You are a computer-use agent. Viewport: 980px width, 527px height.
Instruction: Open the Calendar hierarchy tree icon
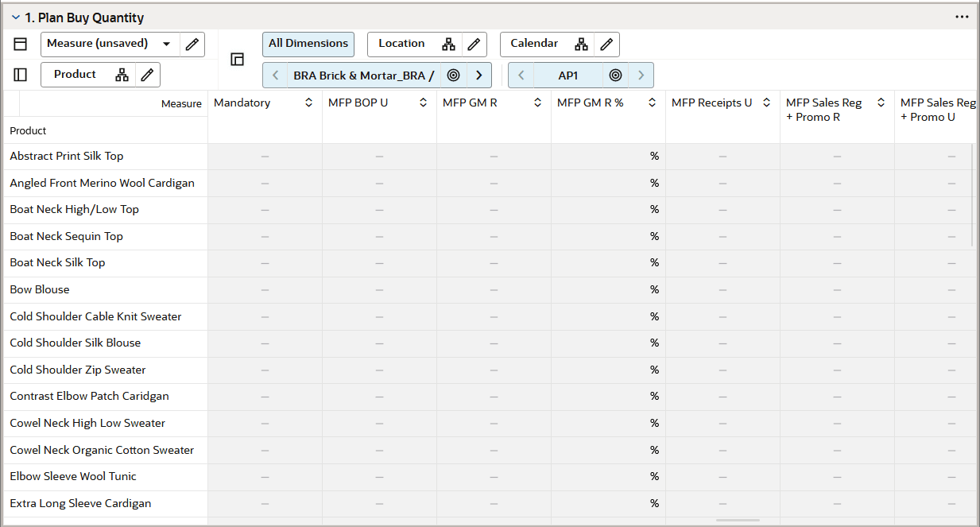[x=581, y=44]
